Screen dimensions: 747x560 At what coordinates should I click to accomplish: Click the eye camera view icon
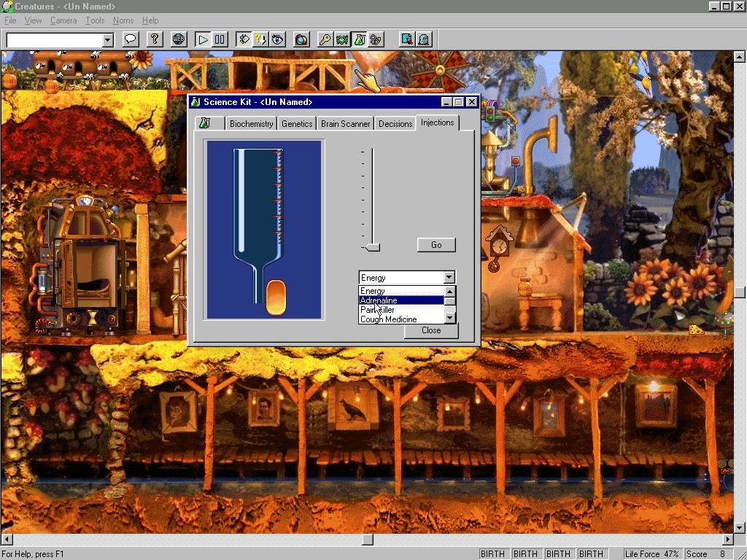pyautogui.click(x=277, y=39)
